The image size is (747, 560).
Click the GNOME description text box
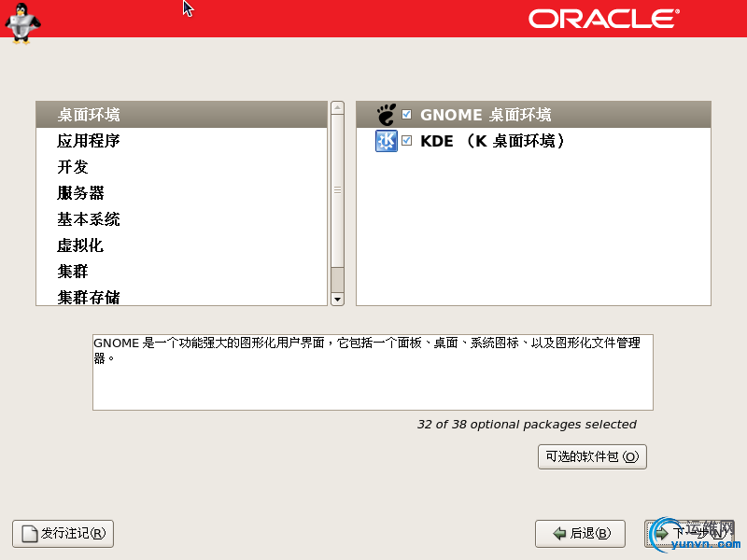point(373,372)
